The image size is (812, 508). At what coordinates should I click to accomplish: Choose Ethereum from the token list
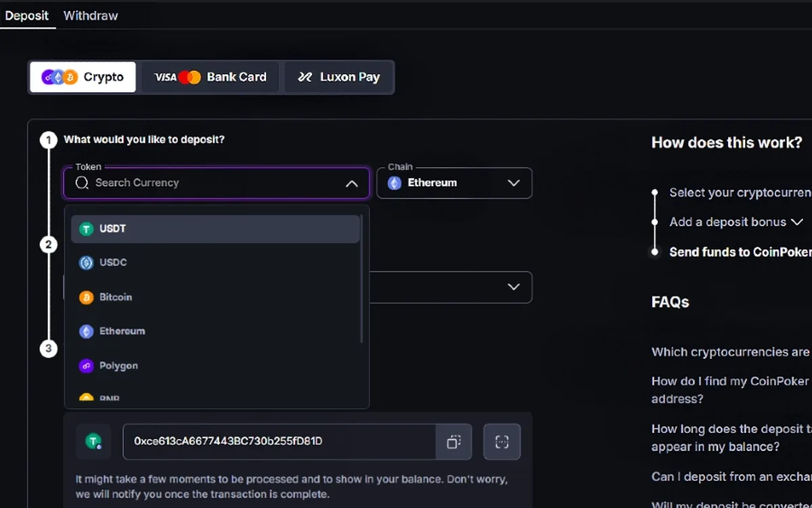215,331
